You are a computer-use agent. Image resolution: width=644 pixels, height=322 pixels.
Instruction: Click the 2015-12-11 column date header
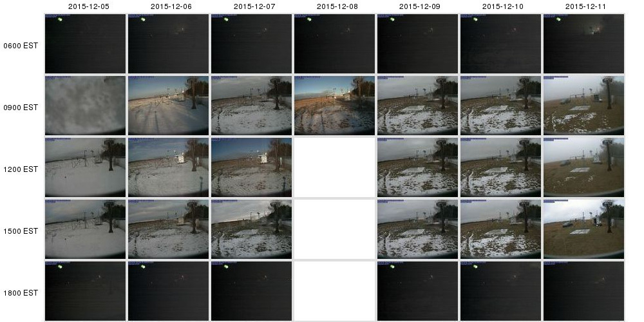[x=585, y=6]
